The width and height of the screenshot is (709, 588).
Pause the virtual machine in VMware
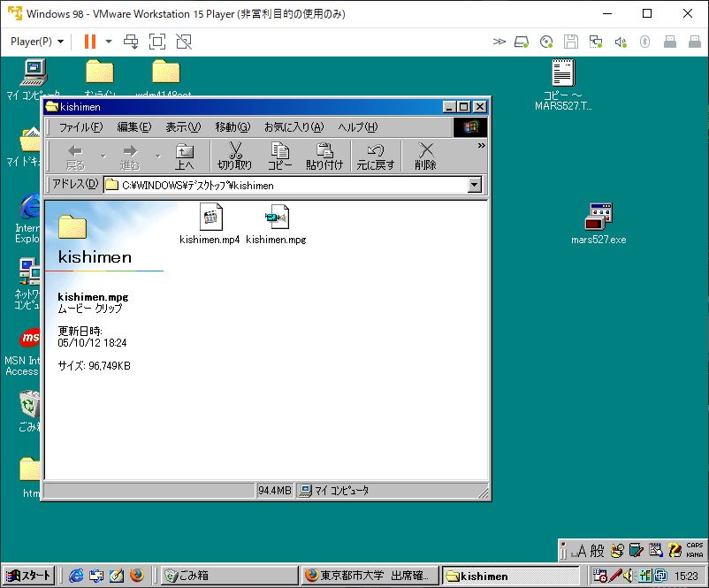pos(90,42)
